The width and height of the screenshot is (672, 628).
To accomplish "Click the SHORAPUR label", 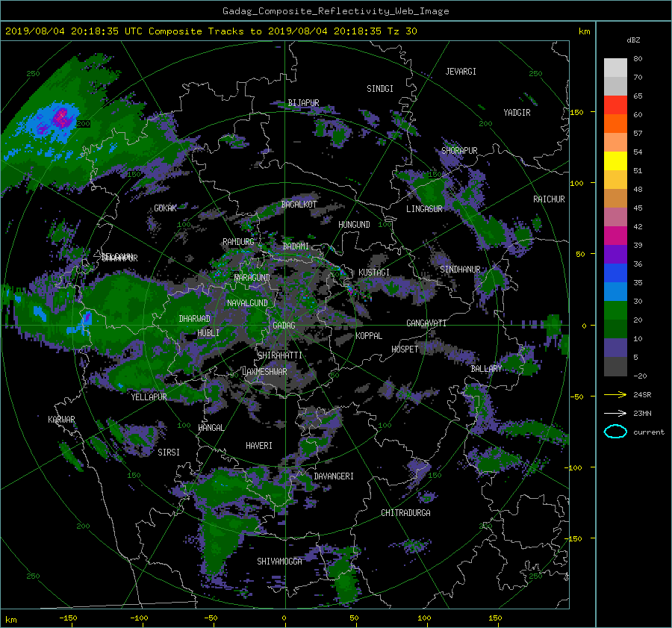I will 459,151.
